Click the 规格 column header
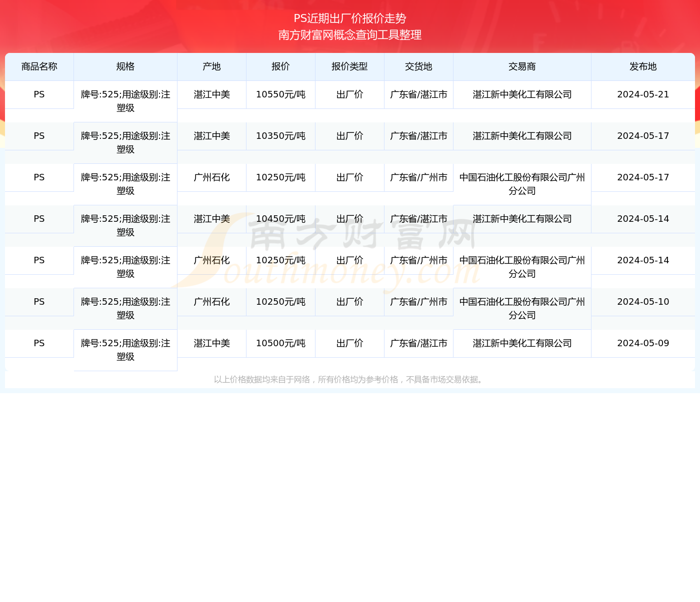 [125, 66]
